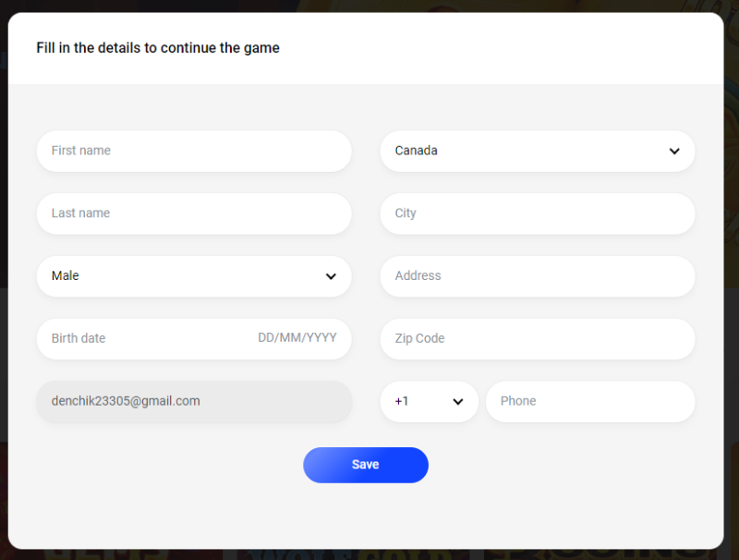Click the gender dropdown chevron arrow
This screenshot has width=739, height=560.
coord(331,276)
